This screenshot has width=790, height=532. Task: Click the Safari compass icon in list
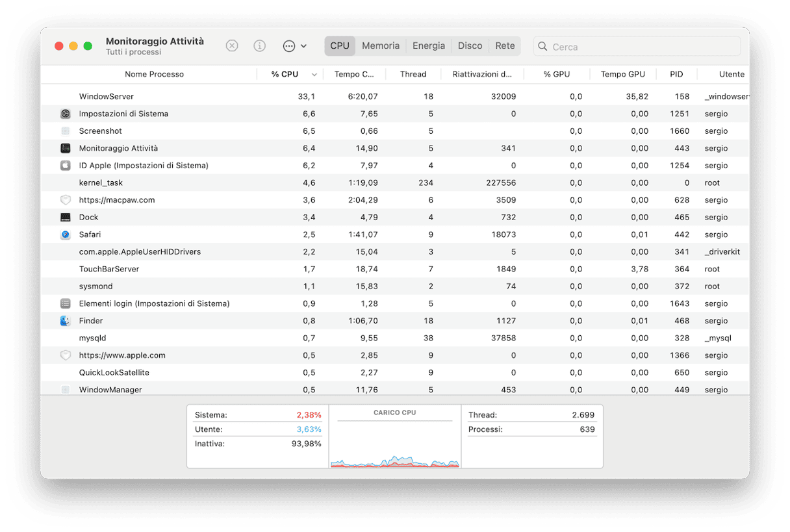[x=66, y=234]
